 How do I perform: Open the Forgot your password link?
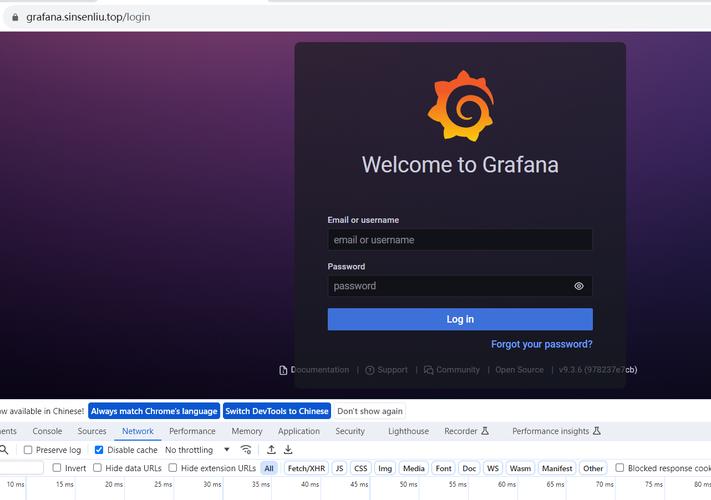(x=541, y=344)
